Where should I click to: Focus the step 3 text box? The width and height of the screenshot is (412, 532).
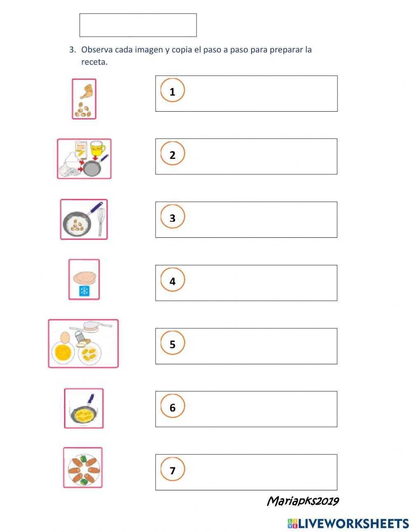coord(260,220)
